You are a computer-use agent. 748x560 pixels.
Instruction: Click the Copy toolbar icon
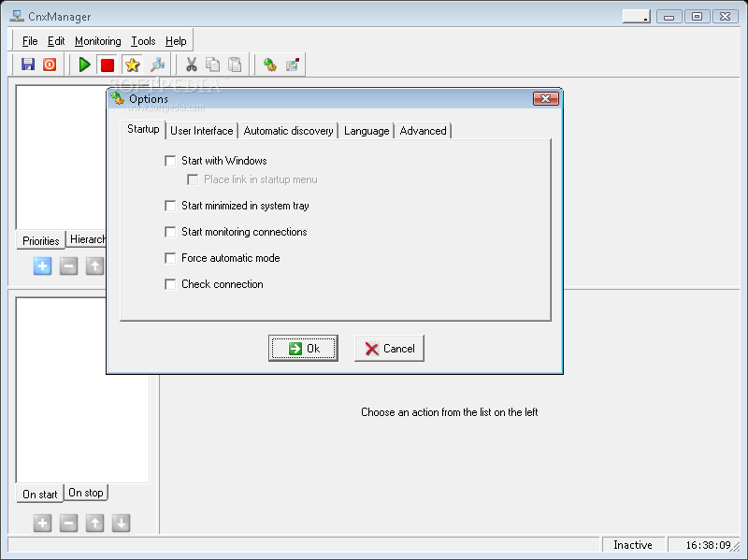coord(213,65)
